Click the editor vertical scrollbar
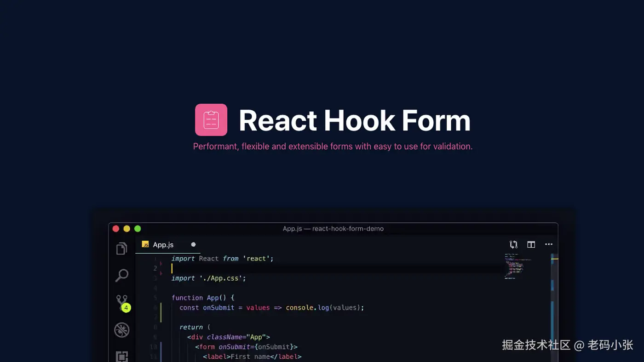Image resolution: width=644 pixels, height=362 pixels. pos(554,308)
